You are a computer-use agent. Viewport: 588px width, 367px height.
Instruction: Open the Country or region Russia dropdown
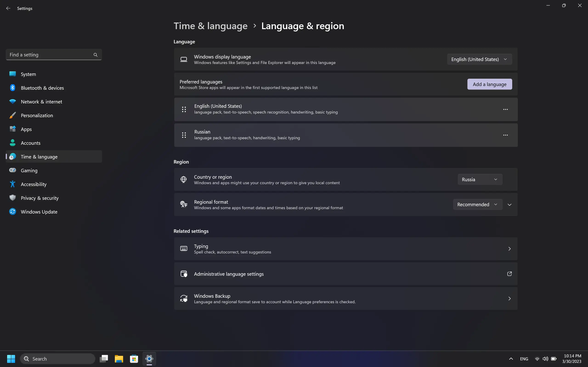(x=480, y=180)
